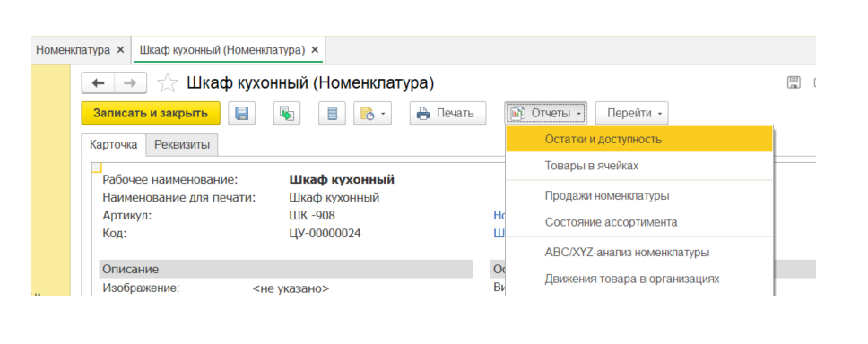Switch to the Номенклатура window tab

(73, 50)
